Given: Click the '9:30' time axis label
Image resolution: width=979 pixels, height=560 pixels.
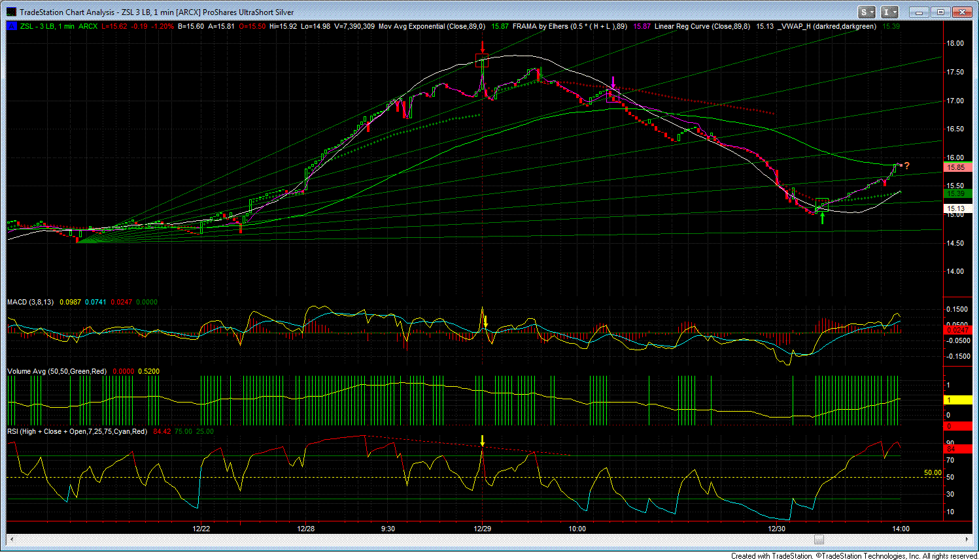Looking at the screenshot, I should (x=388, y=529).
